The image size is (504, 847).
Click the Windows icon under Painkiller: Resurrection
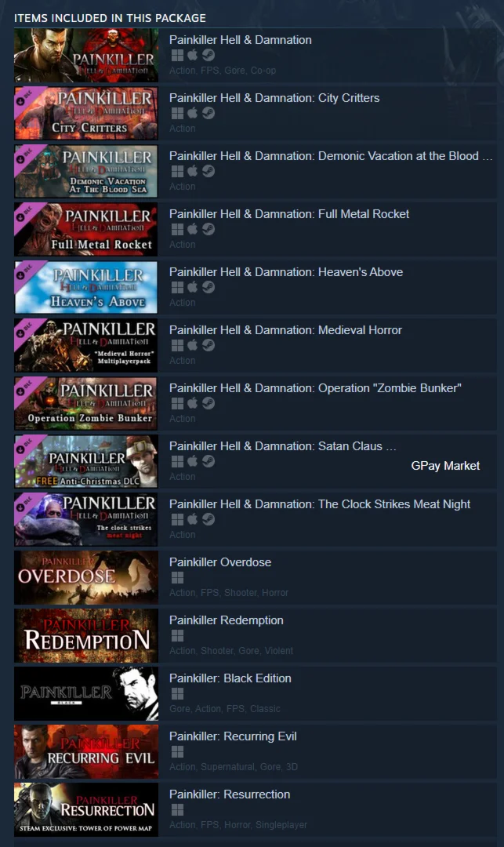click(x=177, y=809)
